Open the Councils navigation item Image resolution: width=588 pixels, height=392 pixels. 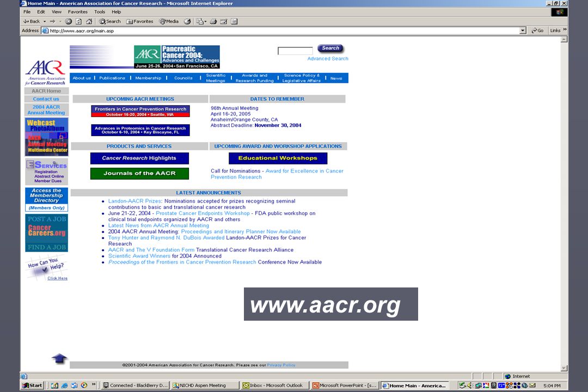point(183,78)
